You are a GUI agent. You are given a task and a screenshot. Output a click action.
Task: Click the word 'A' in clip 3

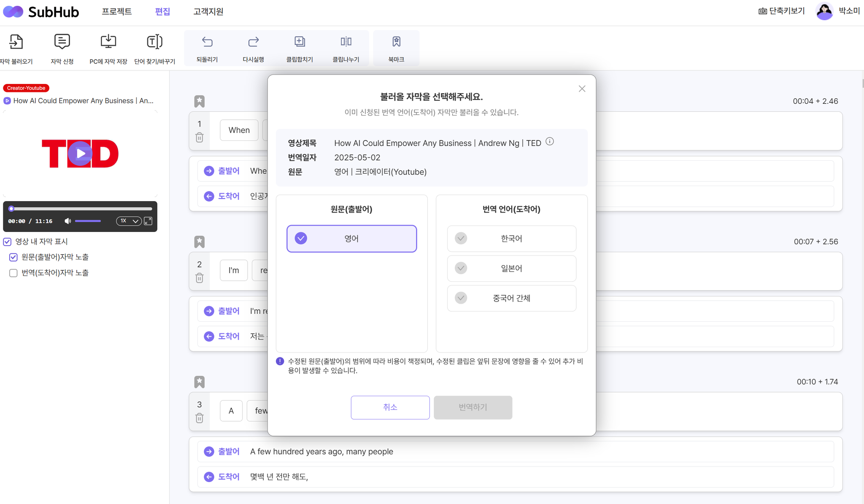click(231, 411)
